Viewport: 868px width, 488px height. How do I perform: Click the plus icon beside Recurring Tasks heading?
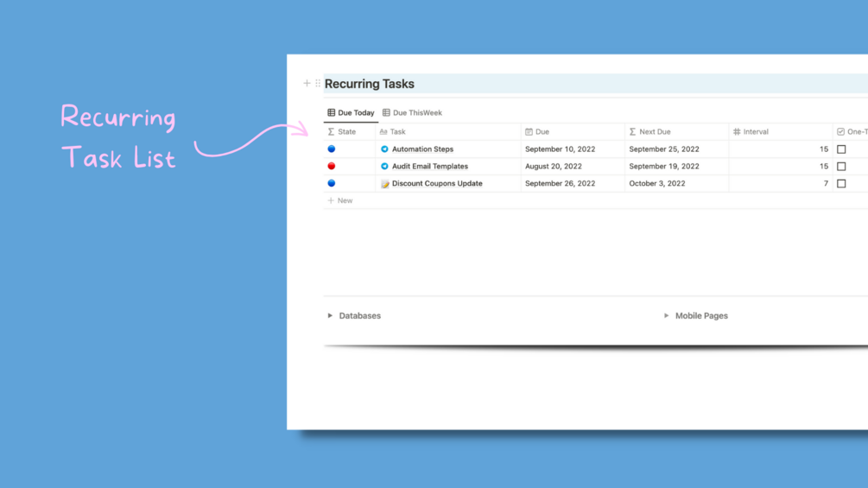(307, 84)
